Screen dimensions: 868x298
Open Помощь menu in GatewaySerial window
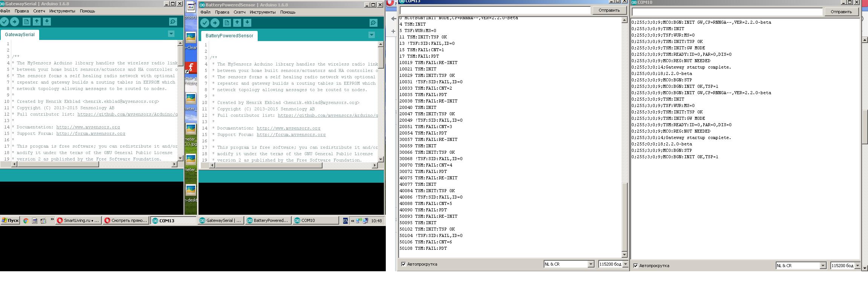[x=87, y=11]
